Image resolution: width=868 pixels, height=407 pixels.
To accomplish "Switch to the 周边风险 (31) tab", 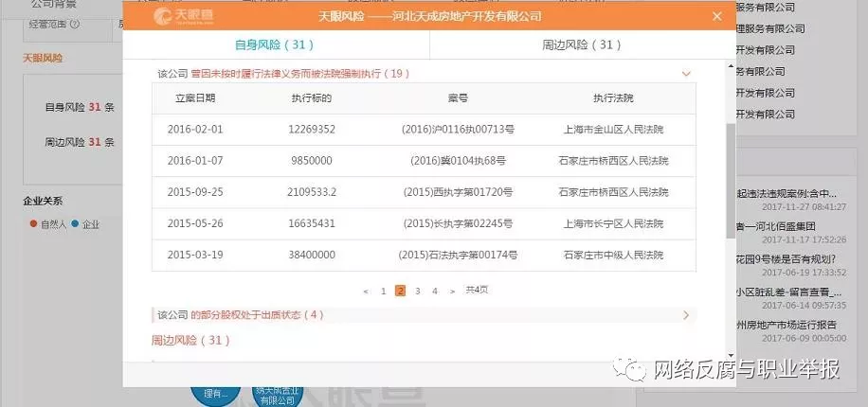I will coord(582,44).
